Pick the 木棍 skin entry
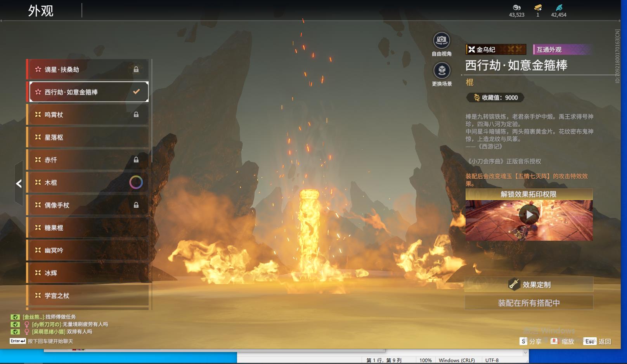Screen dimensions: 627x364 88,183
